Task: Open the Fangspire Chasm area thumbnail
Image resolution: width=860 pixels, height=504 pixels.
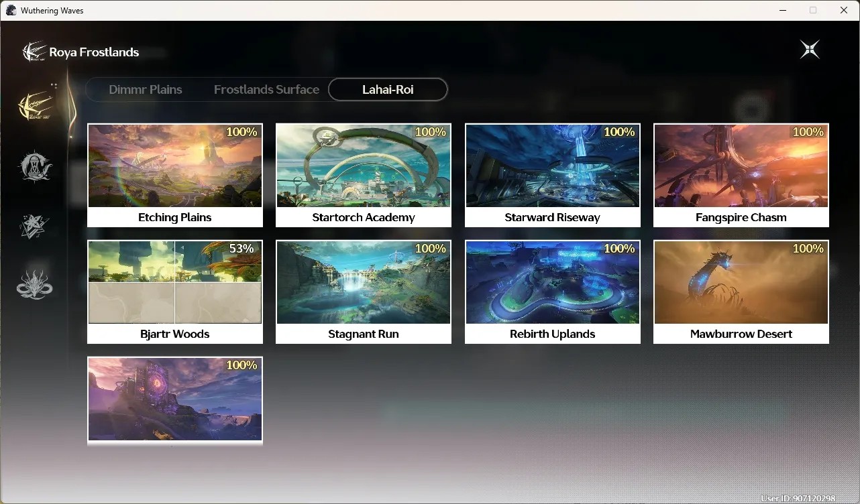Action: [741, 166]
